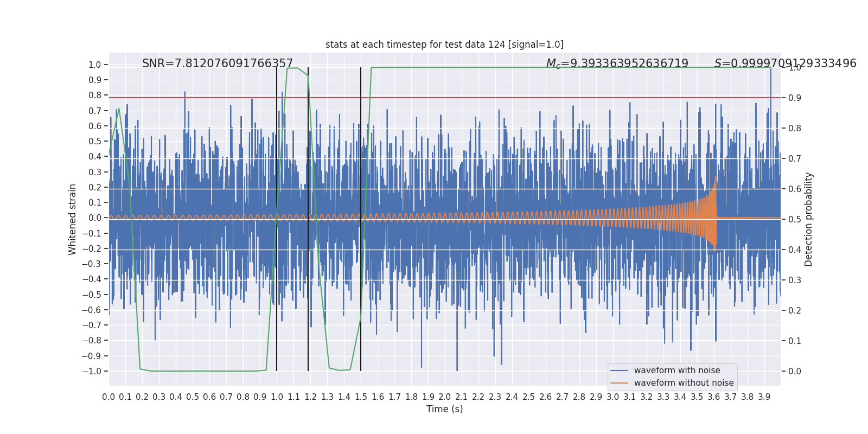Click the 1.9 tick label on the time axis
Viewport: 868px width, 434px height.
428,397
